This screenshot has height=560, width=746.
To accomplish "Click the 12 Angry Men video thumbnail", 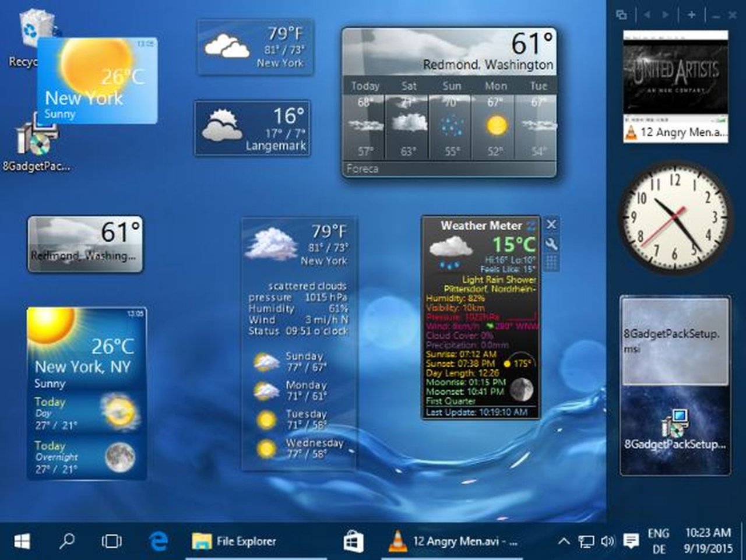I will (675, 72).
